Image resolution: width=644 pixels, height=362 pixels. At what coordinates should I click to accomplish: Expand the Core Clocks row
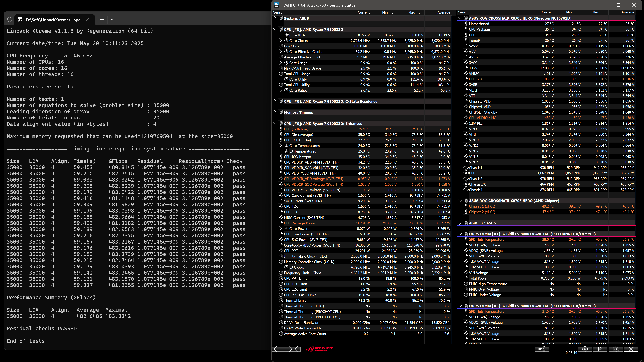281,40
